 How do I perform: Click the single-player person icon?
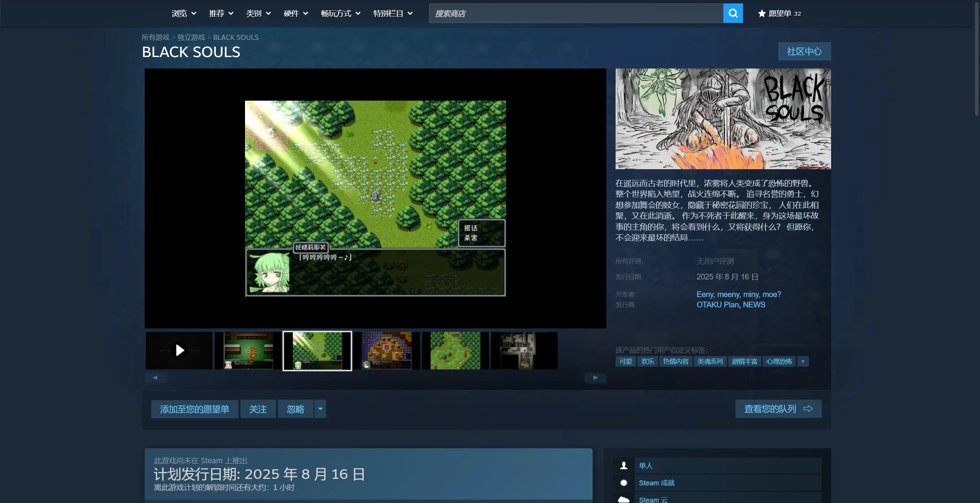point(624,465)
